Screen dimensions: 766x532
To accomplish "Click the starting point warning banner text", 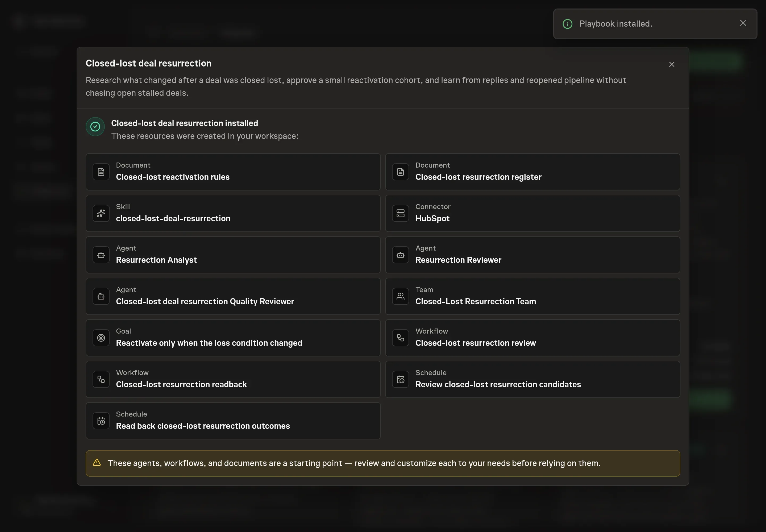I will [x=354, y=463].
